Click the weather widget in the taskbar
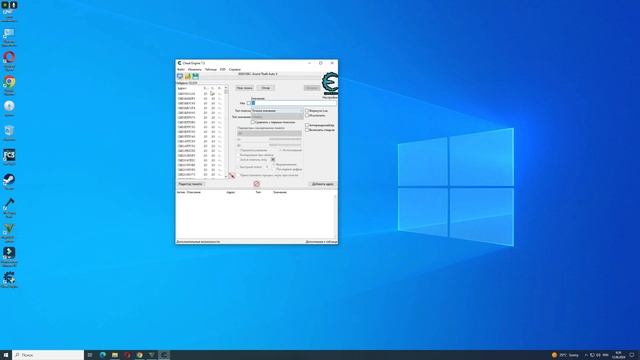Screen dimensions: 640x360 (565, 355)
